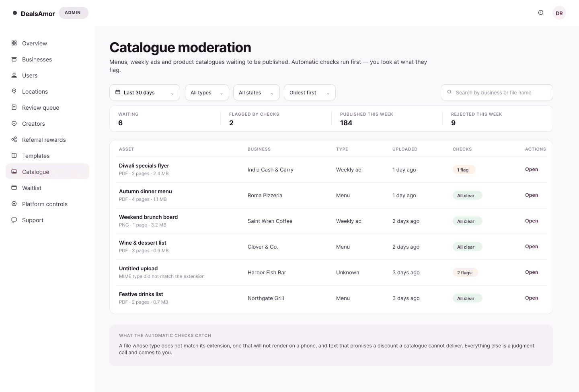
Task: Navigate to Review queue section
Action: click(47, 108)
